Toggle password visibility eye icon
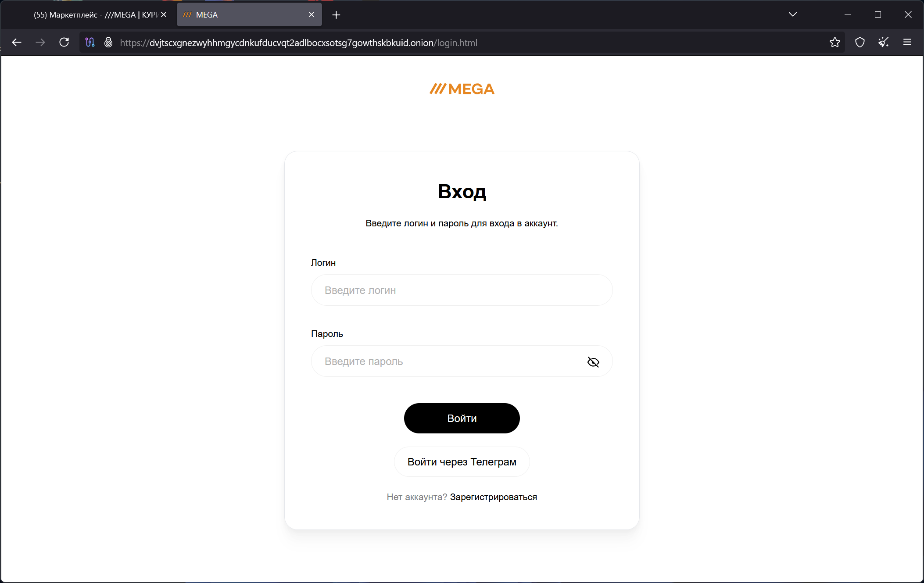The image size is (924, 583). coord(593,362)
